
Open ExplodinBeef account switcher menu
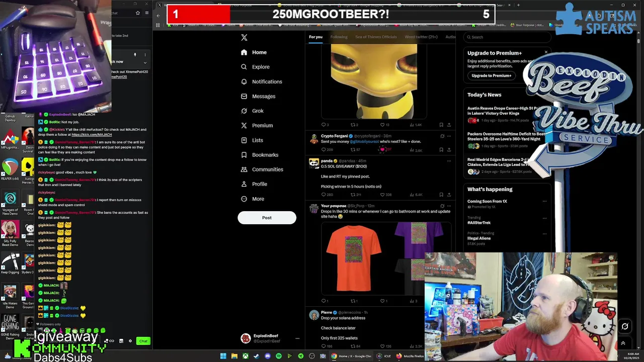click(297, 338)
